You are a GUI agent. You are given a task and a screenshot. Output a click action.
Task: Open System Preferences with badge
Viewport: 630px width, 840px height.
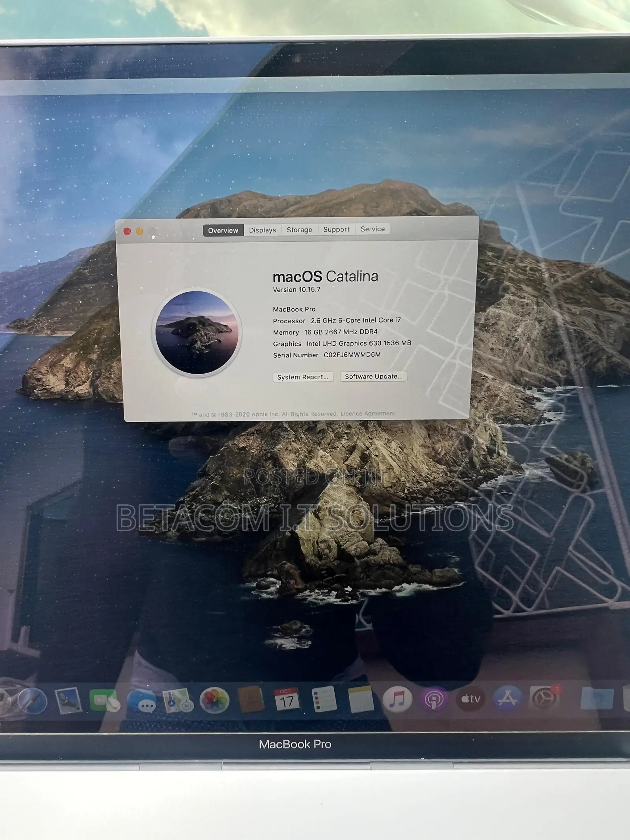point(545,698)
